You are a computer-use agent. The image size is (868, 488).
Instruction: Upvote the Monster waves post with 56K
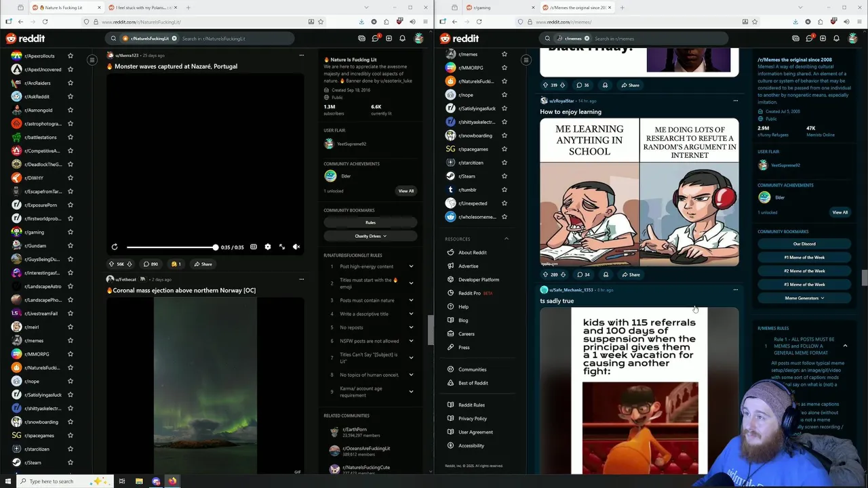click(x=111, y=264)
